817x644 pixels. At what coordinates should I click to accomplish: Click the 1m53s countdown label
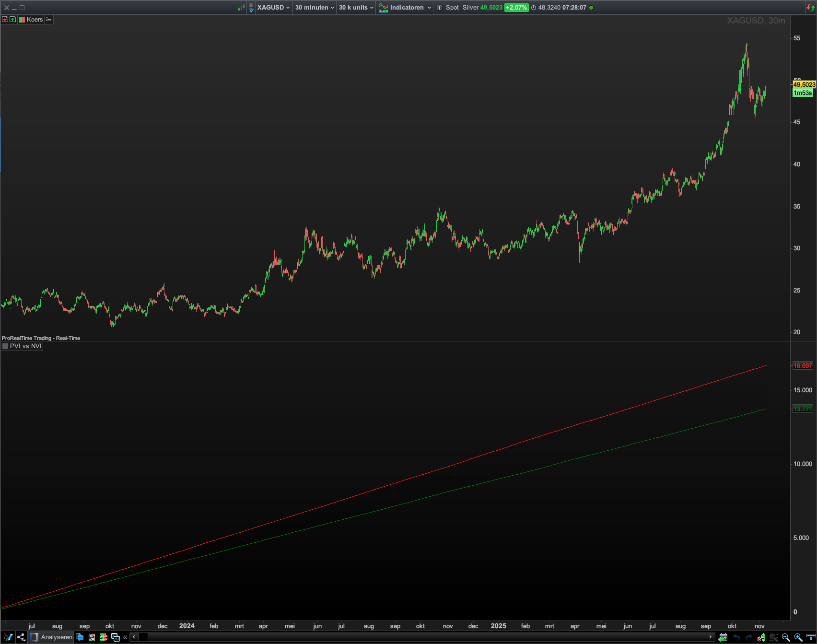(803, 93)
